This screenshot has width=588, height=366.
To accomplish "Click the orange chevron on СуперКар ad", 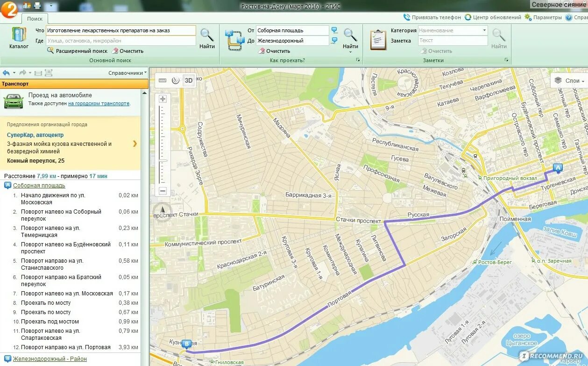I will (135, 144).
